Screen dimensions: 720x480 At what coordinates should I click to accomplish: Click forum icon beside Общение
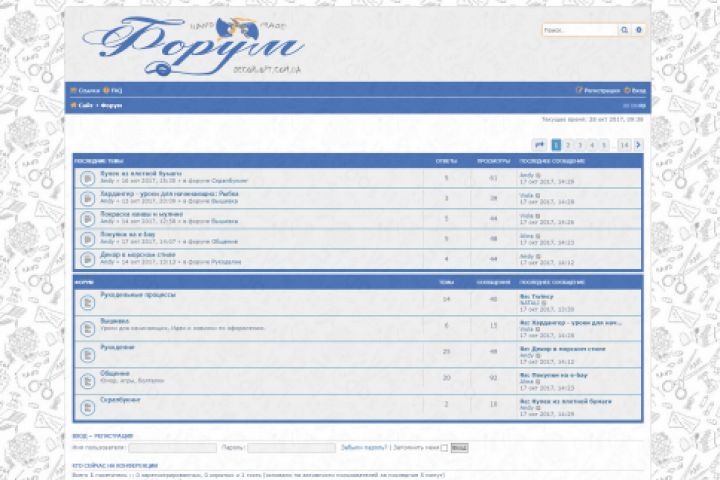[87, 381]
